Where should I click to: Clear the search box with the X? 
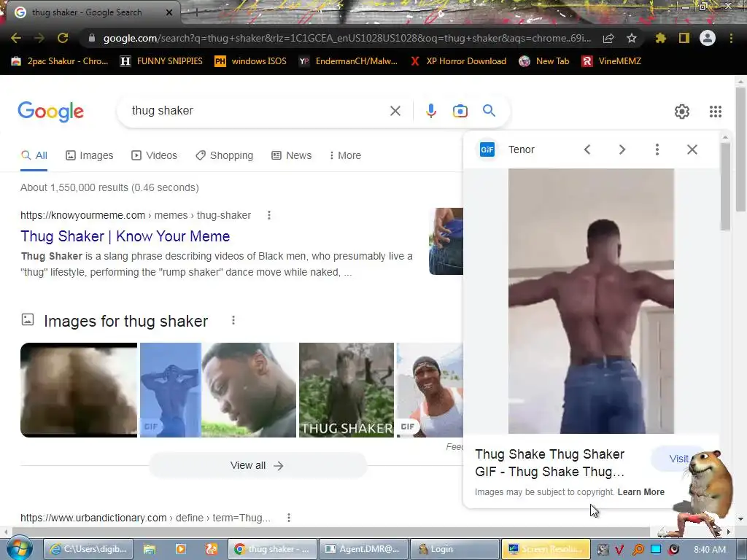pos(395,111)
